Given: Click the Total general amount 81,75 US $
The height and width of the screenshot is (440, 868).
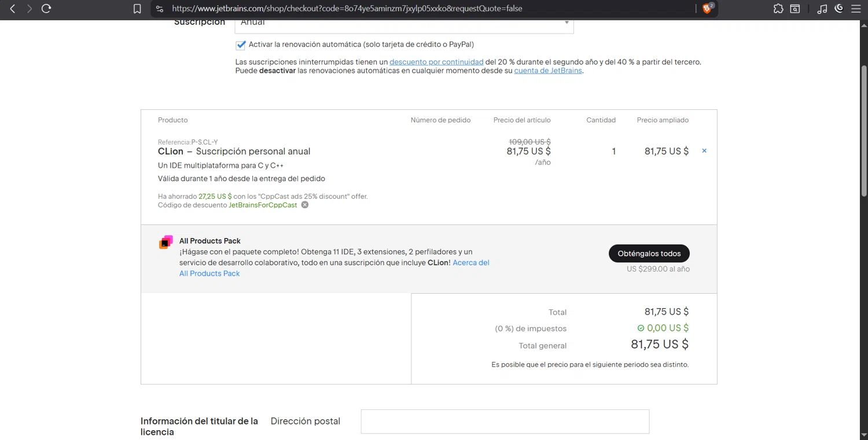Looking at the screenshot, I should [x=660, y=345].
